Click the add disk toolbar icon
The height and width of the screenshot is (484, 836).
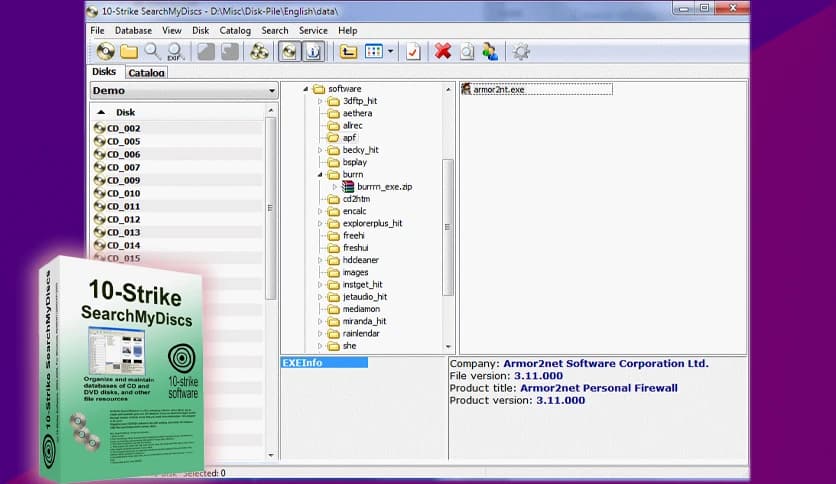click(106, 52)
